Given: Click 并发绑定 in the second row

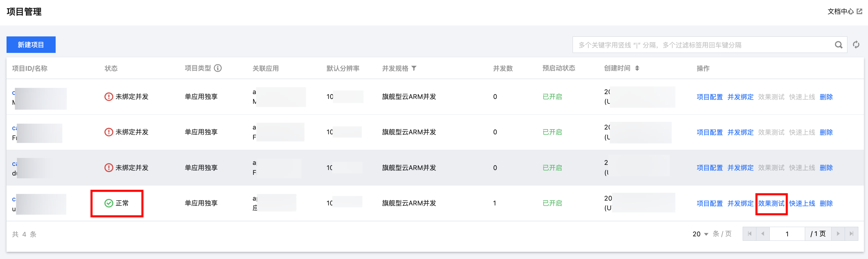Looking at the screenshot, I should (x=740, y=132).
